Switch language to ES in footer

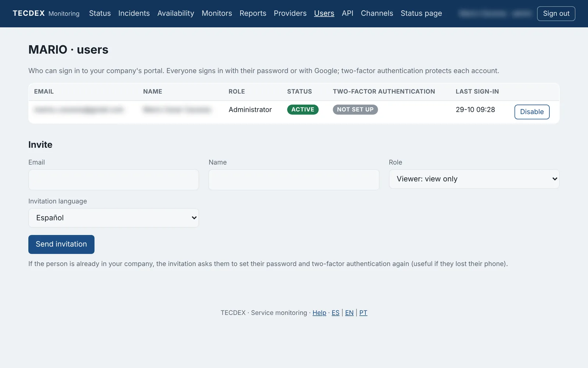coord(336,313)
